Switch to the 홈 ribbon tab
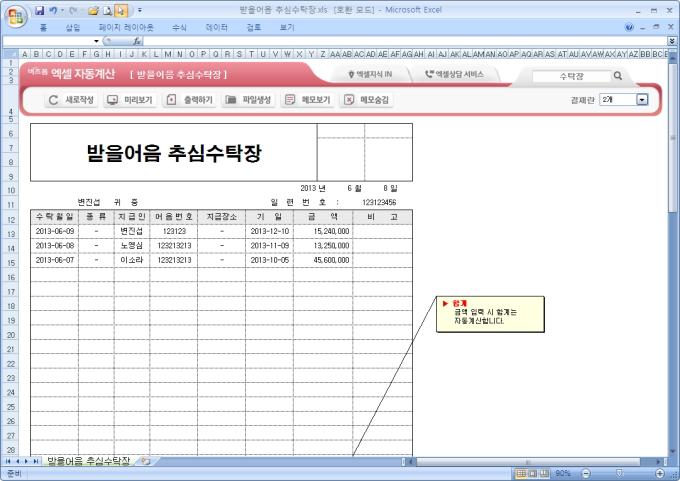The height and width of the screenshot is (481, 680). [x=43, y=27]
